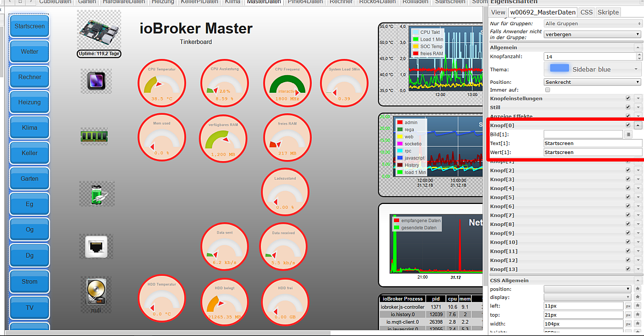644x336 pixels.
Task: Select the CPU Temperatur gauge widget
Action: click(162, 84)
